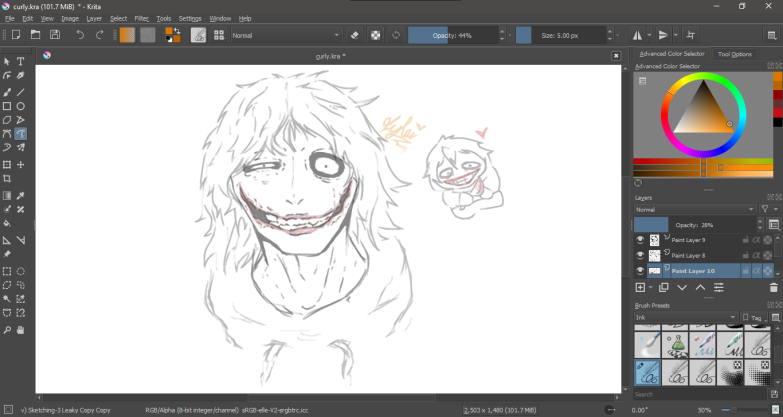Select the Rectangle shape tool
The image size is (783, 417).
click(x=7, y=106)
